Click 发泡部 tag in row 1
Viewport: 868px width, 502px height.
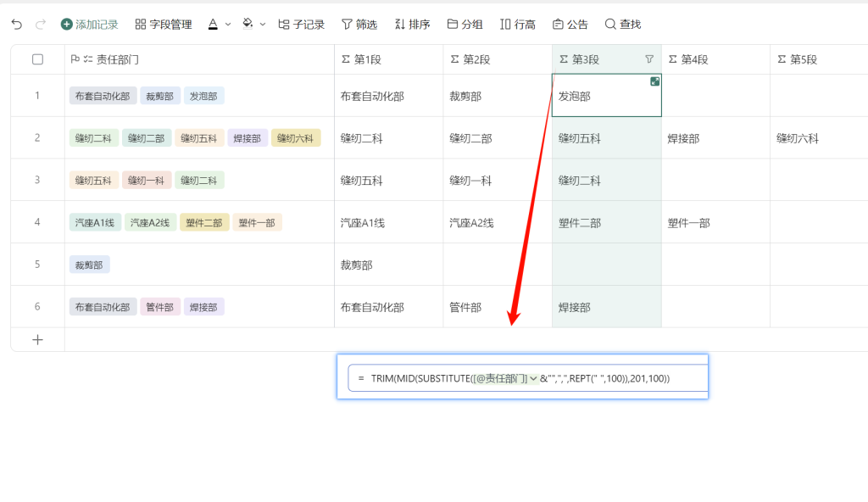point(203,96)
